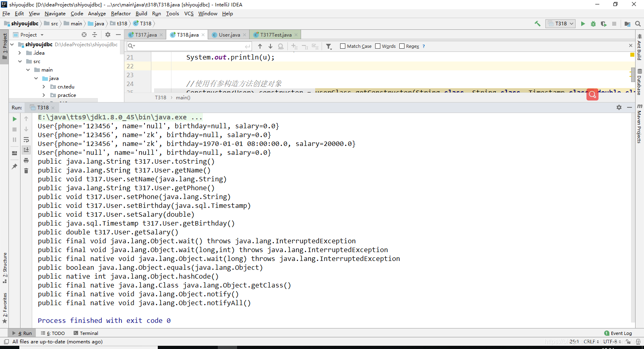Run T318 with the green play button in the toolbar
The width and height of the screenshot is (644, 349).
(x=583, y=24)
